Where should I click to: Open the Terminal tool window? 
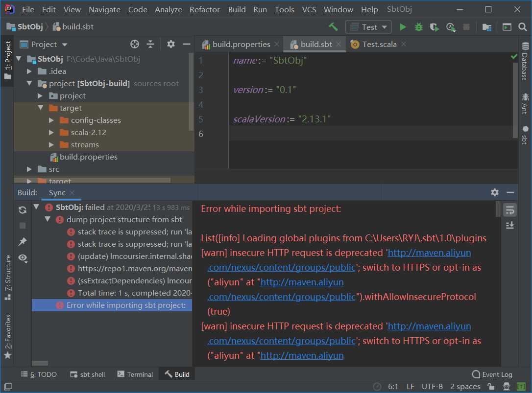pyautogui.click(x=135, y=374)
